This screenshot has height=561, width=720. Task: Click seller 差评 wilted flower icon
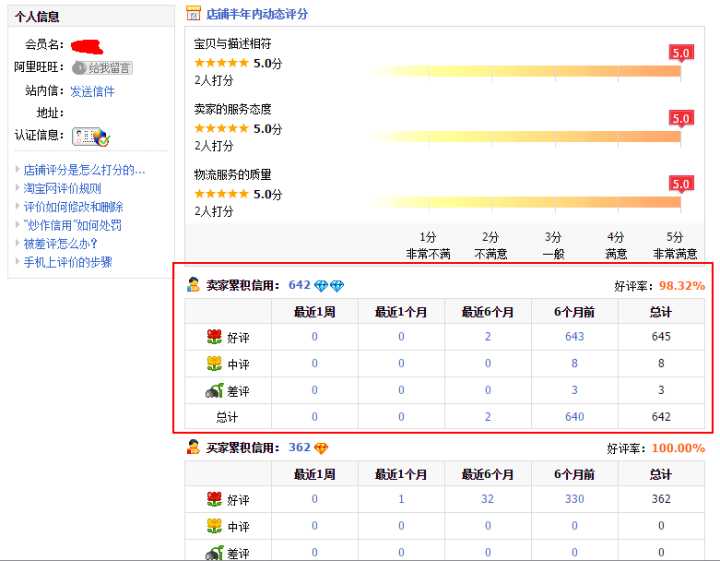[x=214, y=390]
